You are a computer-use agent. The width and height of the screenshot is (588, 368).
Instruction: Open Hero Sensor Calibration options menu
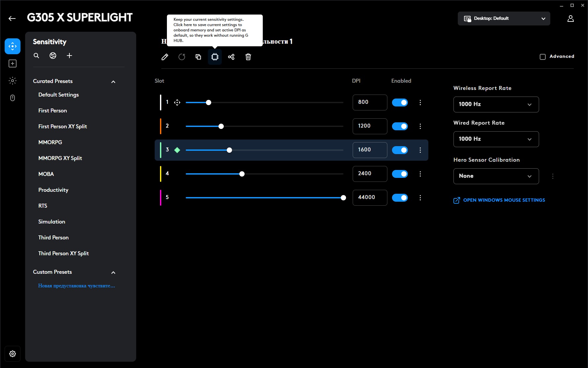(553, 176)
